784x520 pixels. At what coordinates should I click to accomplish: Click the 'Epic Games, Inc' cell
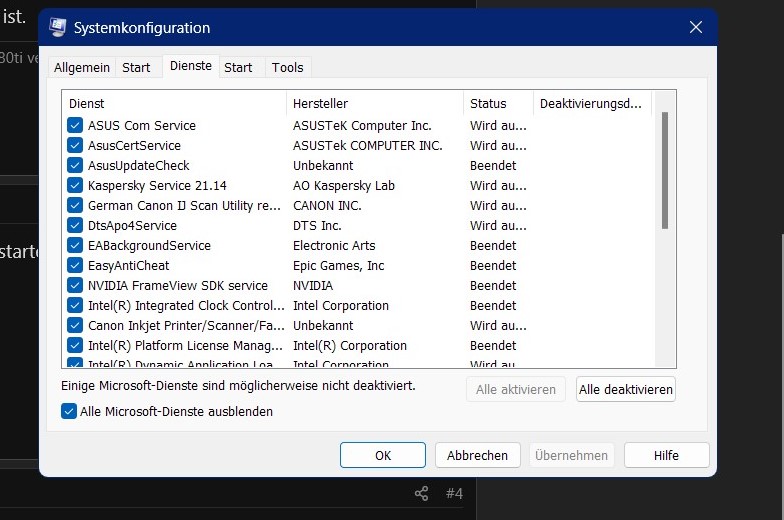pyautogui.click(x=338, y=266)
